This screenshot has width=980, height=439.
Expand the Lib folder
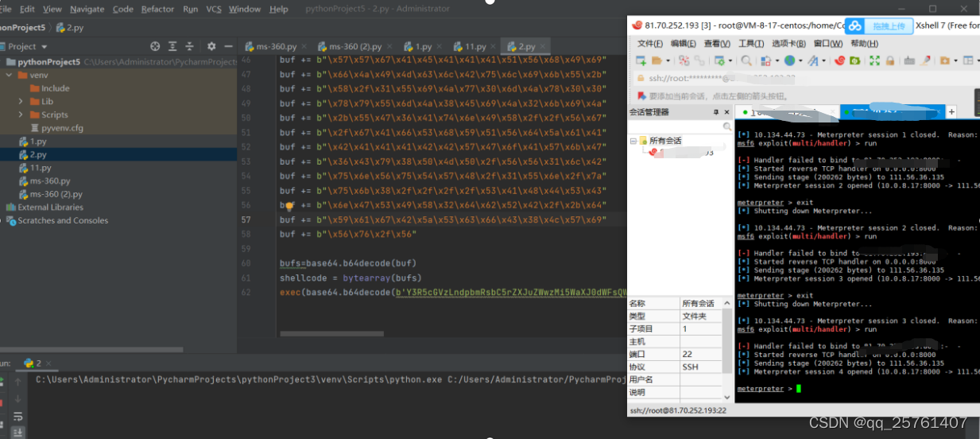coord(21,102)
